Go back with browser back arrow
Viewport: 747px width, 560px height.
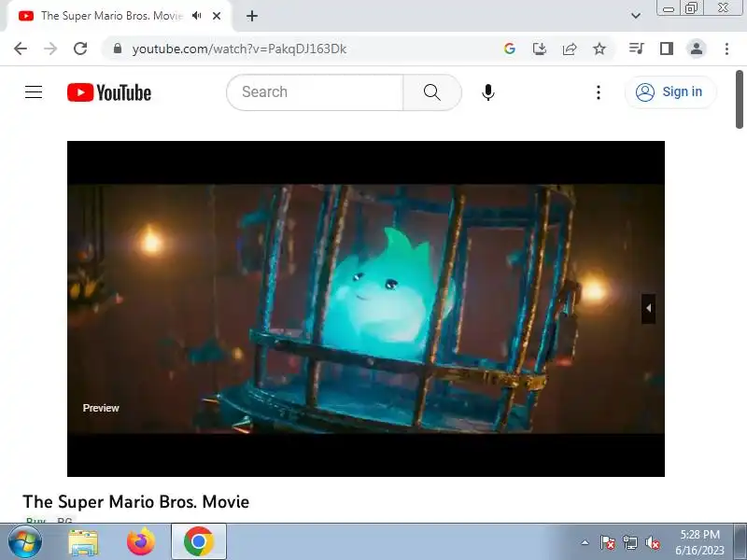(21, 49)
